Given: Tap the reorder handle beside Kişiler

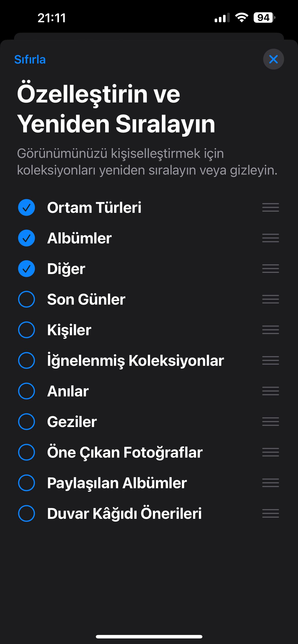Looking at the screenshot, I should click(x=270, y=330).
